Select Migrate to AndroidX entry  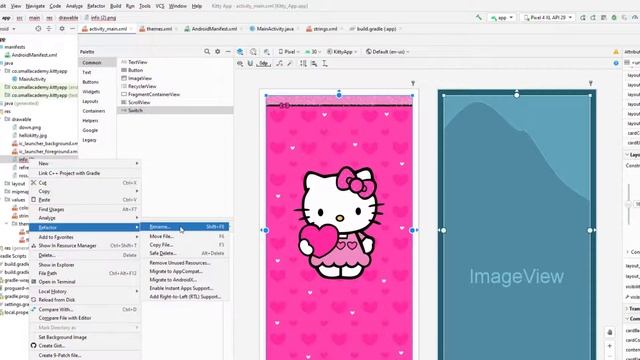click(184, 280)
